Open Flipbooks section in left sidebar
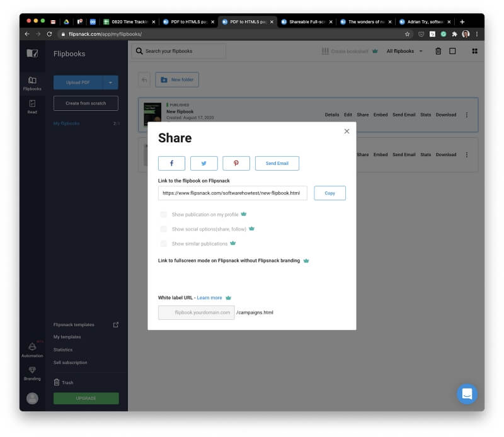This screenshot has height=437, width=504. (x=32, y=84)
